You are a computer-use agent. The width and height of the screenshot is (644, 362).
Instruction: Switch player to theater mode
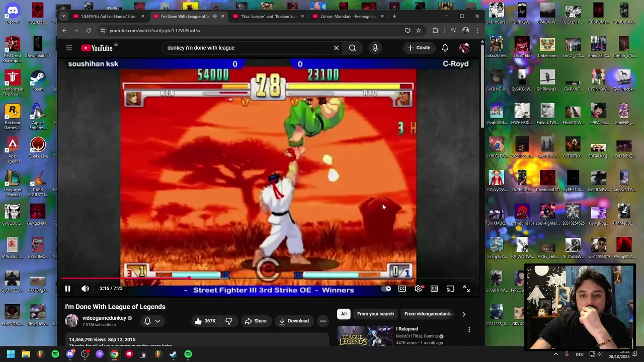pyautogui.click(x=434, y=289)
